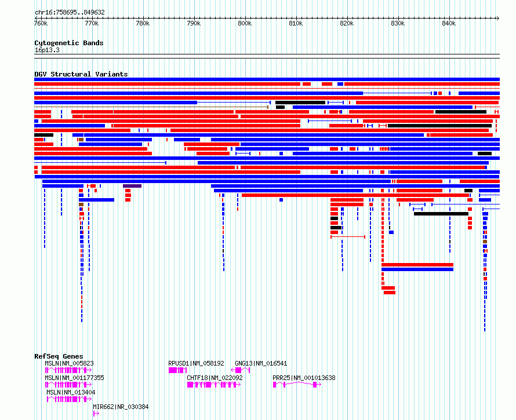Click the 770k ruler tick label
Viewport: 516px width, 420px height.
pos(92,23)
